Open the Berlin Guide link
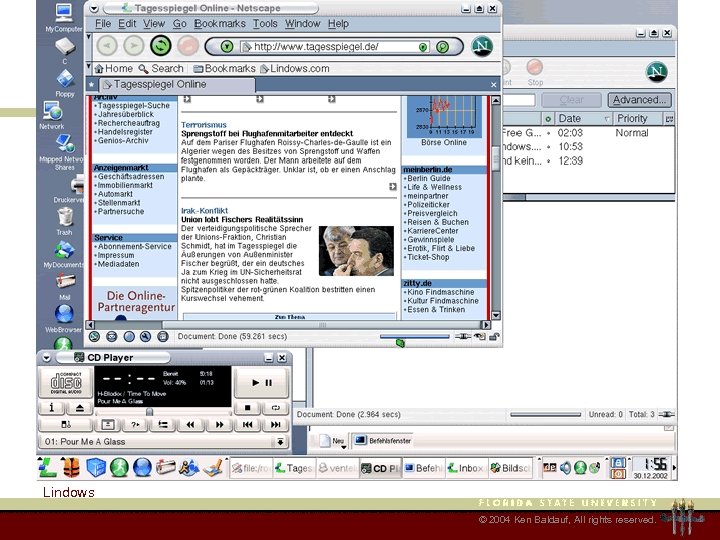Image resolution: width=720 pixels, height=540 pixels. pos(429,178)
